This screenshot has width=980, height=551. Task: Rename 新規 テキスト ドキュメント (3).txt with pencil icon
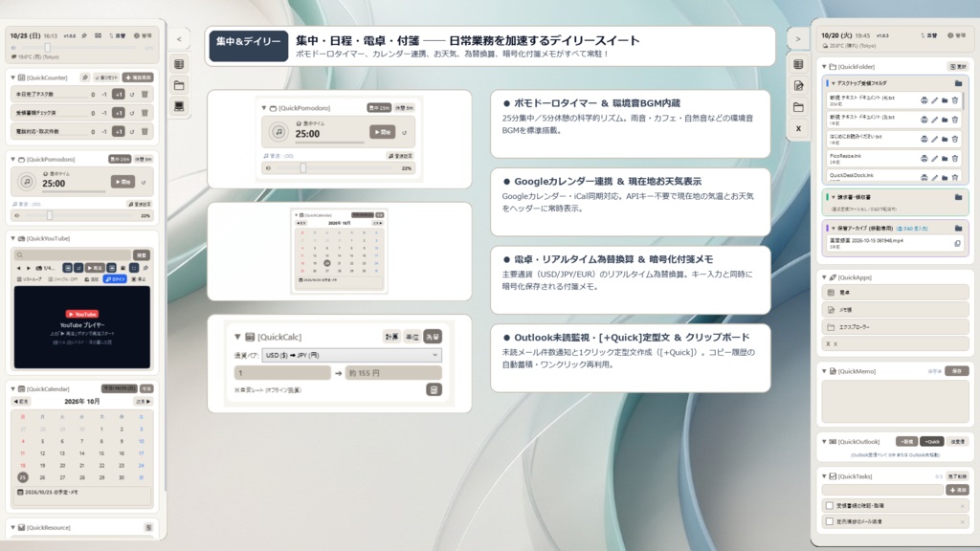pos(934,120)
